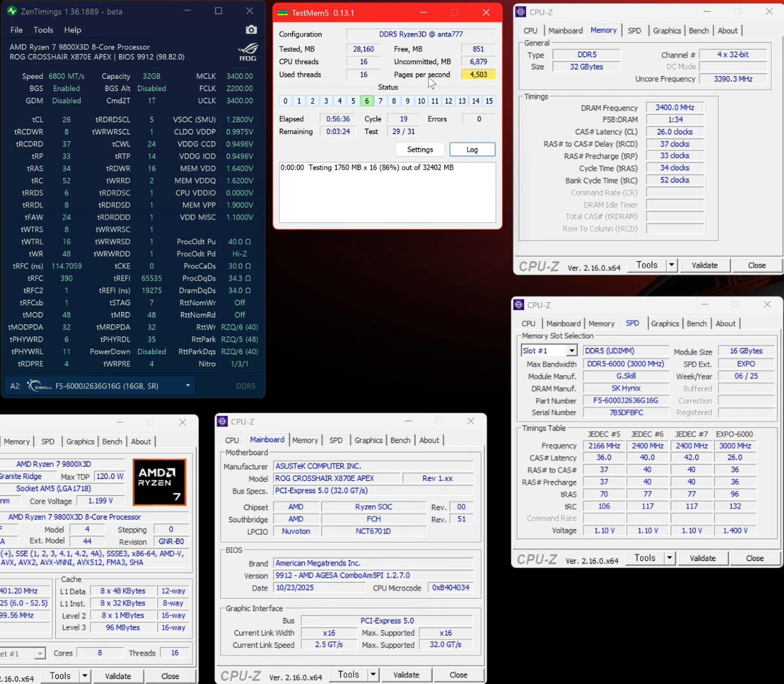The height and width of the screenshot is (684, 784).
Task: Click CPU-Z icon in SPD window title
Action: point(519,304)
